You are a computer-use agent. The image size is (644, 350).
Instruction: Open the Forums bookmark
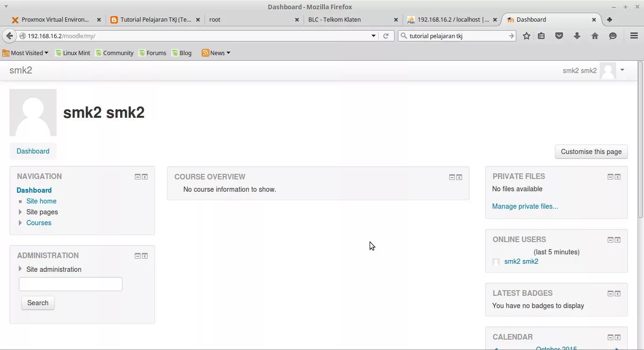152,53
